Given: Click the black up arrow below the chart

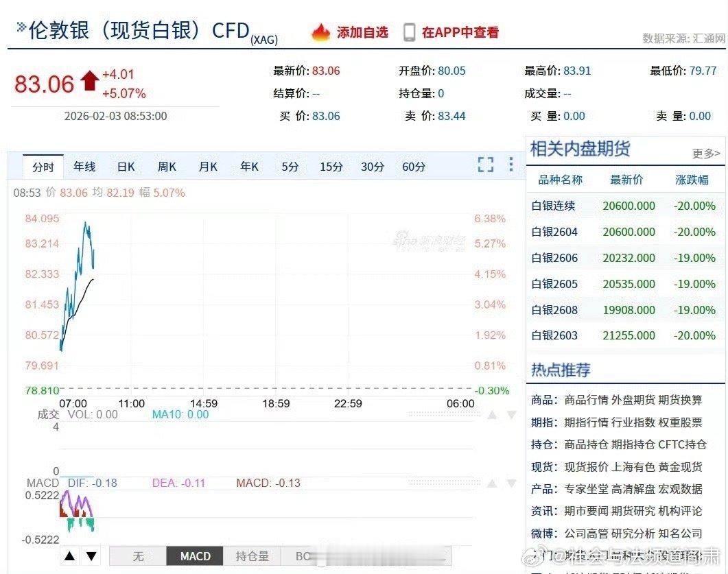Looking at the screenshot, I should coord(69,556).
